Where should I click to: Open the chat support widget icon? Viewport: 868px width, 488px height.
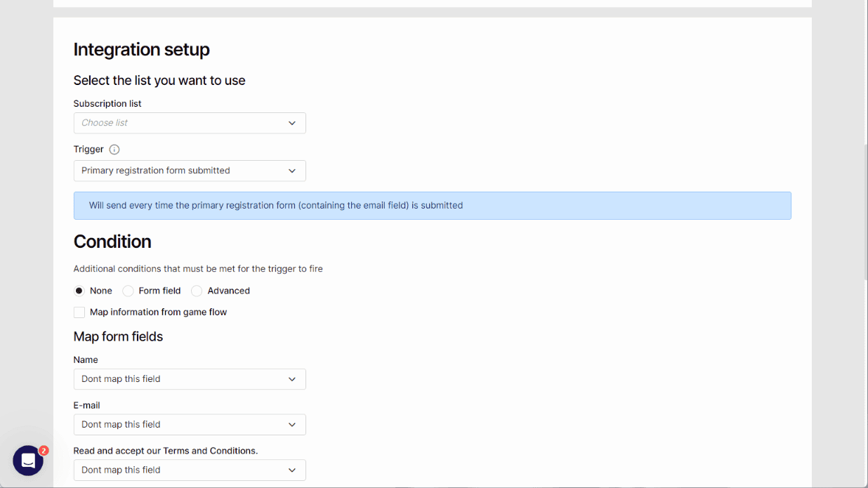click(28, 461)
